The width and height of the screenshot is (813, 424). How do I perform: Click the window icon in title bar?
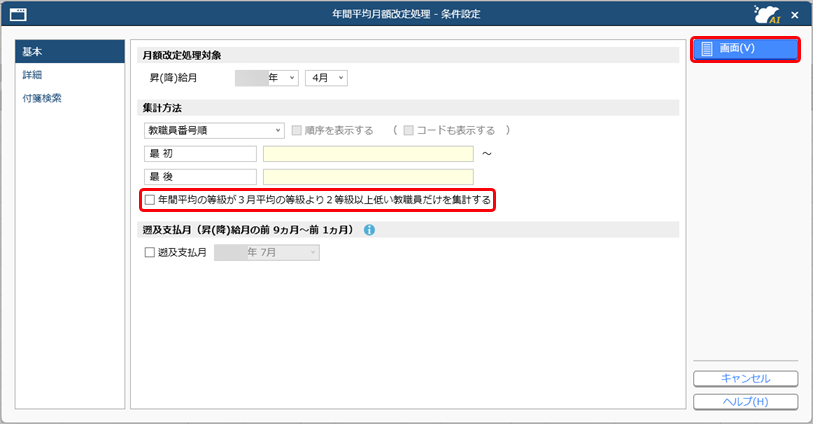(18, 15)
